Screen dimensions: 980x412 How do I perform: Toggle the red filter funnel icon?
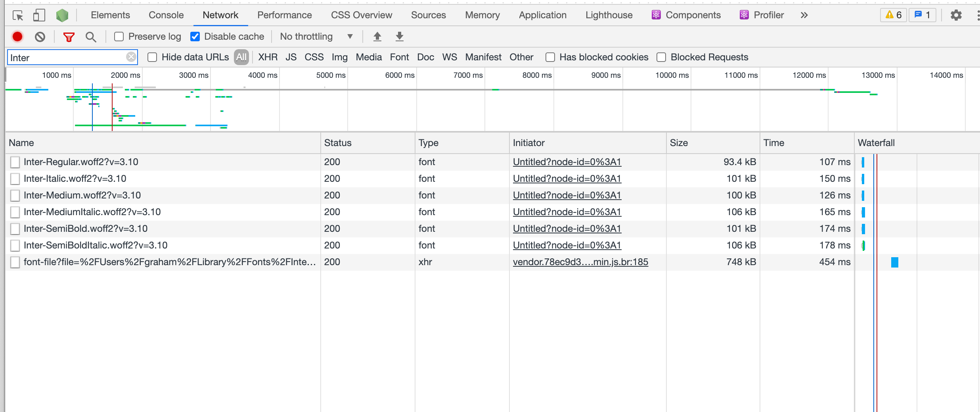[x=69, y=37]
